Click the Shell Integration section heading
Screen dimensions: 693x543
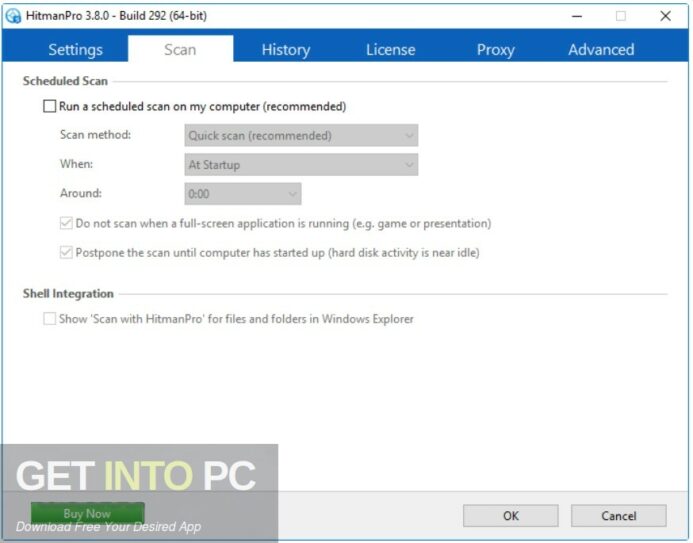[x=68, y=293]
